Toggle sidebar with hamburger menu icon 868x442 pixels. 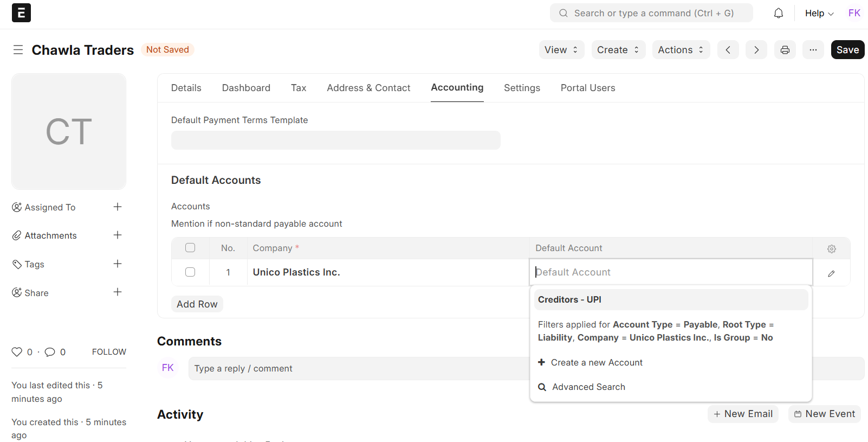pyautogui.click(x=18, y=50)
